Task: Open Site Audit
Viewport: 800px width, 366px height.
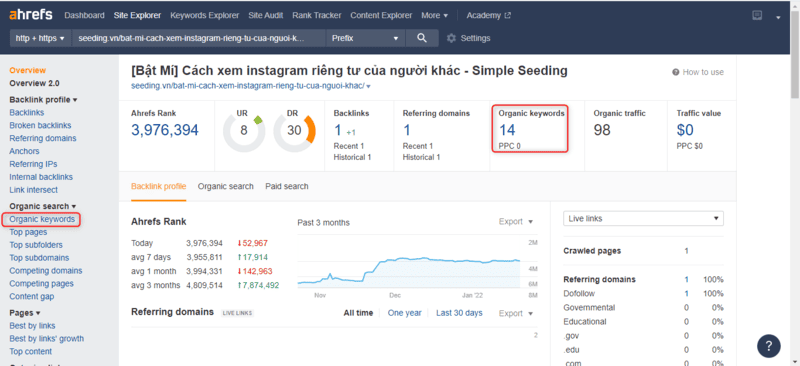Action: [x=266, y=15]
